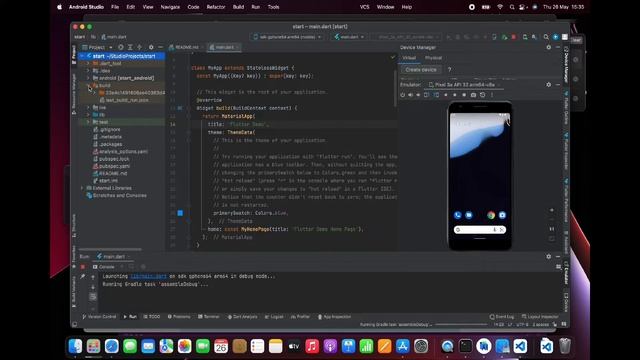Open the VCS menu
Image resolution: width=640 pixels, height=360 pixels.
(x=364, y=7)
